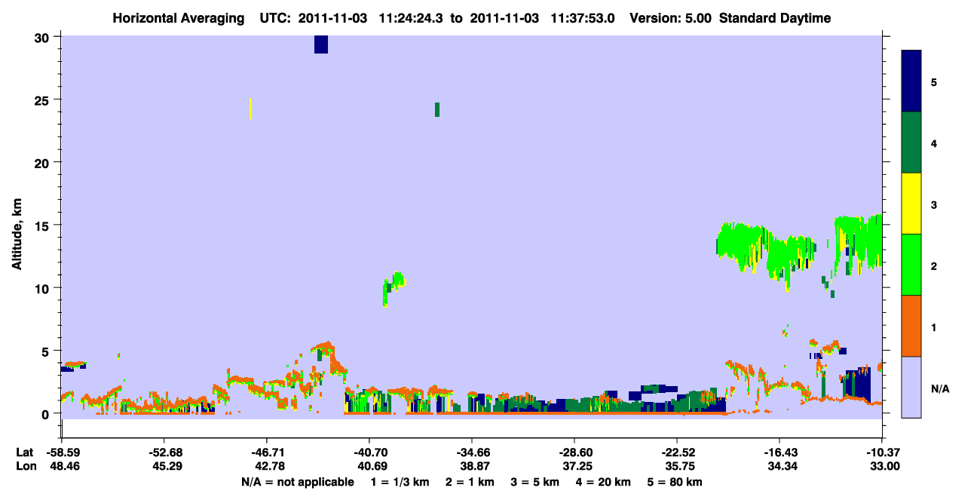Click the 25 altitude tick label
Screen dimensions: 980x503
pyautogui.click(x=44, y=100)
